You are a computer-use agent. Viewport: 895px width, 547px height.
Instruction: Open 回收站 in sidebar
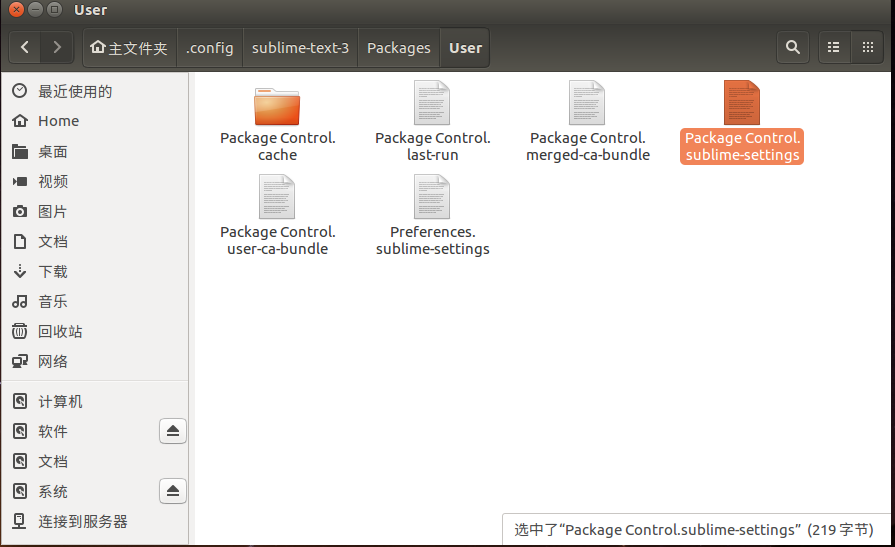pos(94,332)
